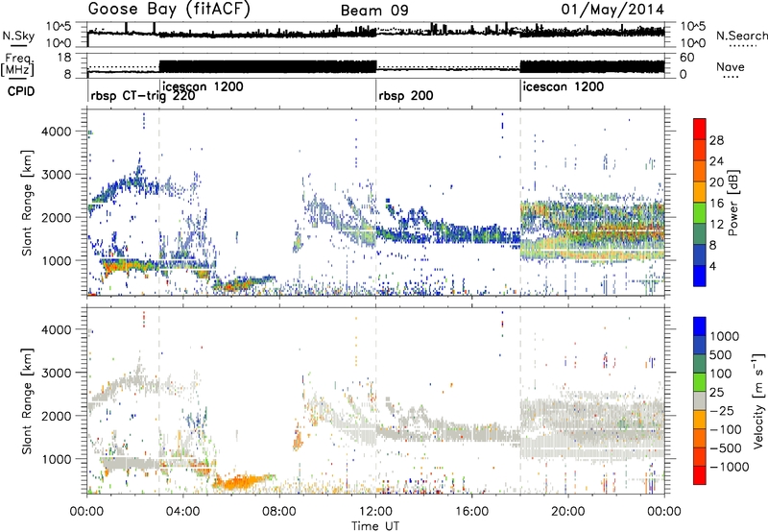
Task: Click the '25' label on Velocity colorbar
Action: coord(716,393)
